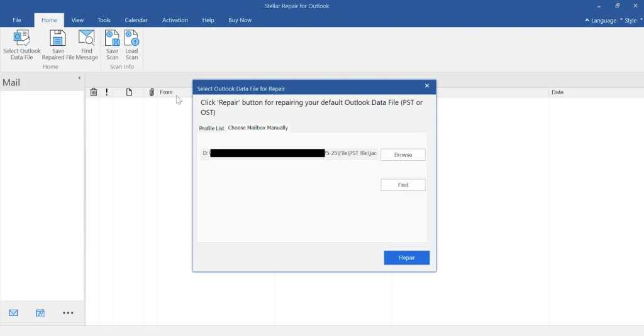Open more navigation options ellipsis
This screenshot has height=336, width=644.
(x=68, y=313)
